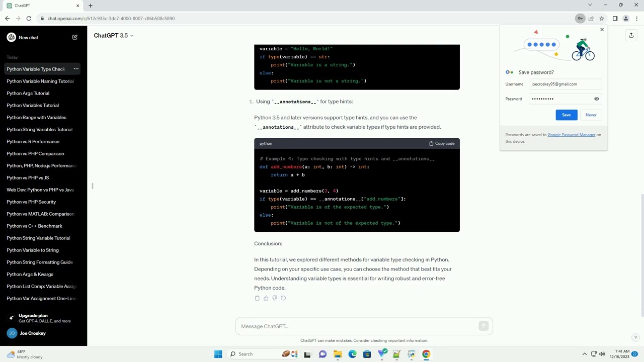Click Never in the Save password popup
This screenshot has height=362, width=644.
[x=591, y=115]
